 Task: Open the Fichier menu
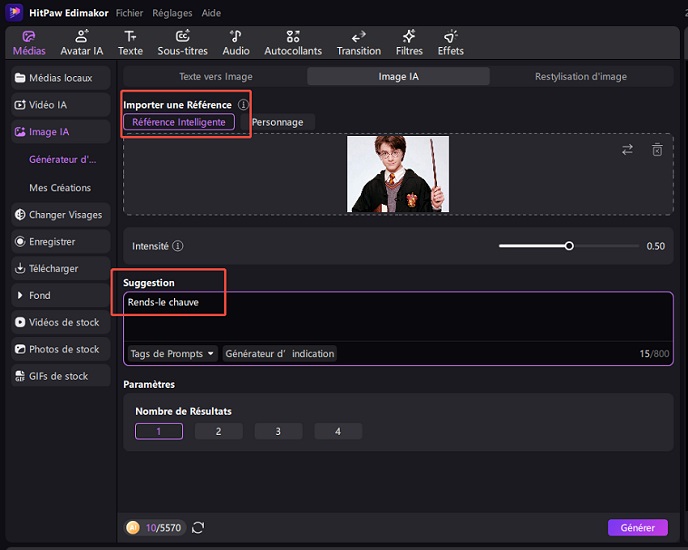pos(129,13)
